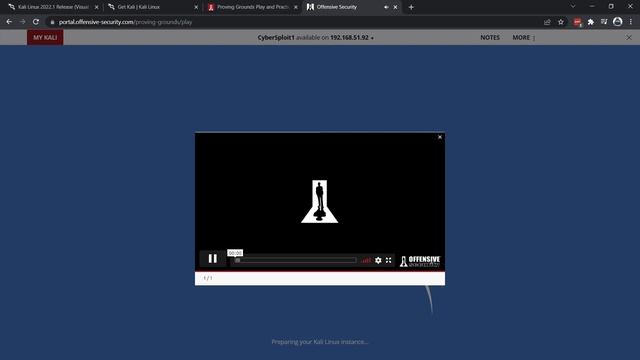
Task: Open the red extension icon
Action: 577,22
